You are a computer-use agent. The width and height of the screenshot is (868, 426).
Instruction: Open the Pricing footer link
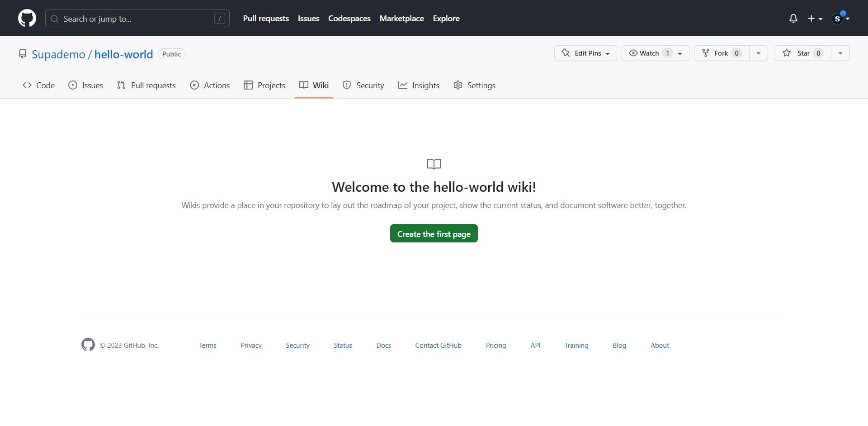tap(495, 345)
